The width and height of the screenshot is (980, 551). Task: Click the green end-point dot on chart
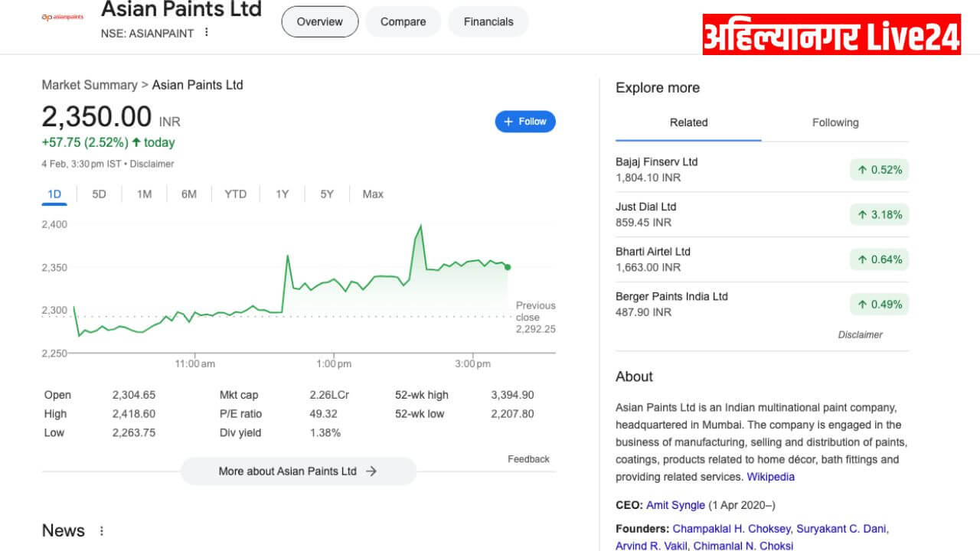508,267
